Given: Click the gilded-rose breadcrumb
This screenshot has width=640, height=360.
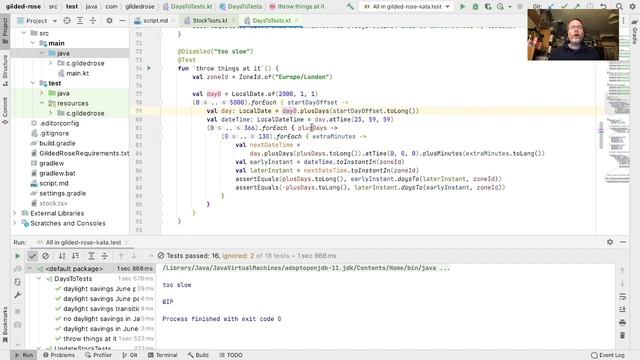Looking at the screenshot, I should tap(23, 7).
